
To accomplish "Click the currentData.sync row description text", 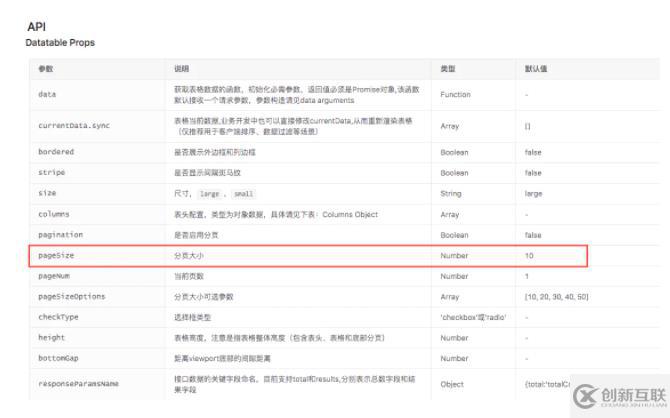I will 293,126.
